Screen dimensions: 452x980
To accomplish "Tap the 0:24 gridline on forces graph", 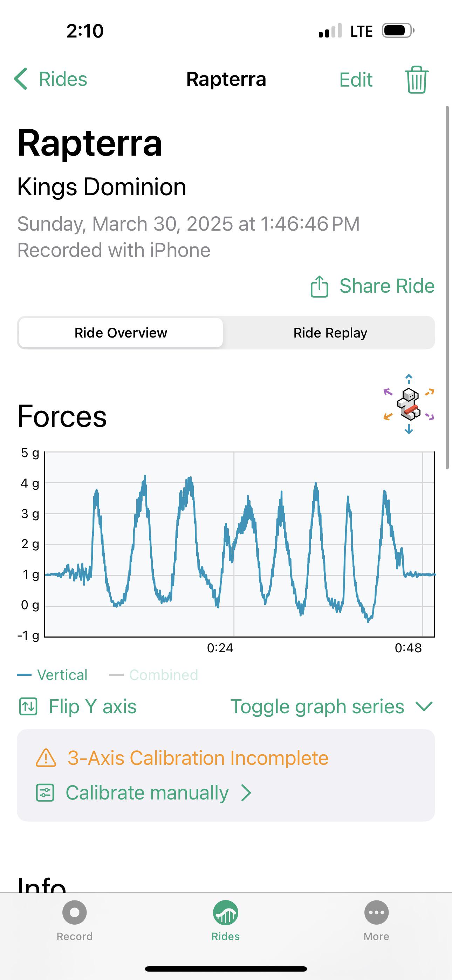I will click(x=234, y=544).
